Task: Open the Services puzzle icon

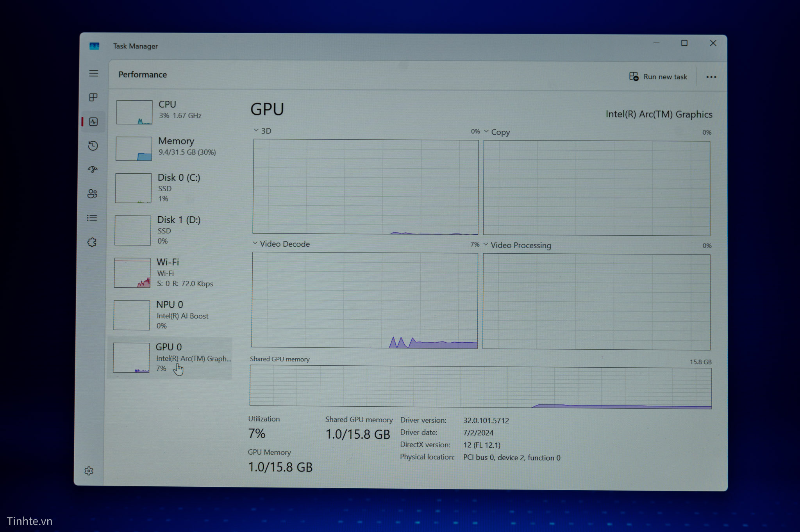Action: [x=92, y=242]
